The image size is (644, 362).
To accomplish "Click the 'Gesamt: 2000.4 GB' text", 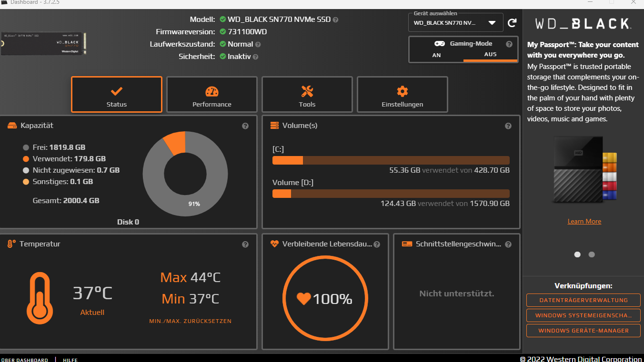I will coord(66,201).
